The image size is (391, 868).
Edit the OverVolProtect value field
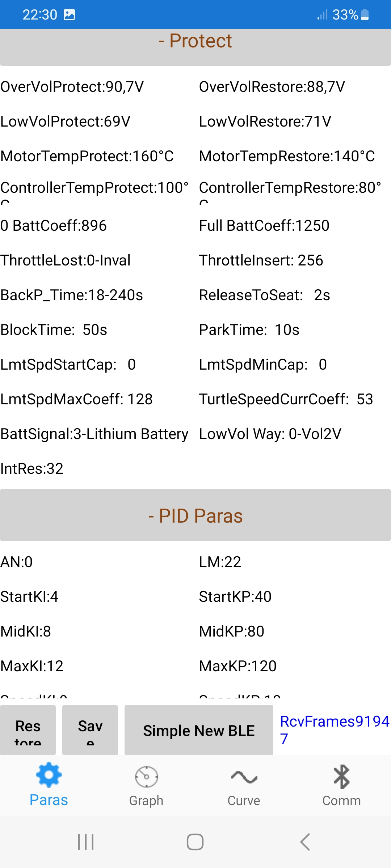pyautogui.click(x=72, y=87)
